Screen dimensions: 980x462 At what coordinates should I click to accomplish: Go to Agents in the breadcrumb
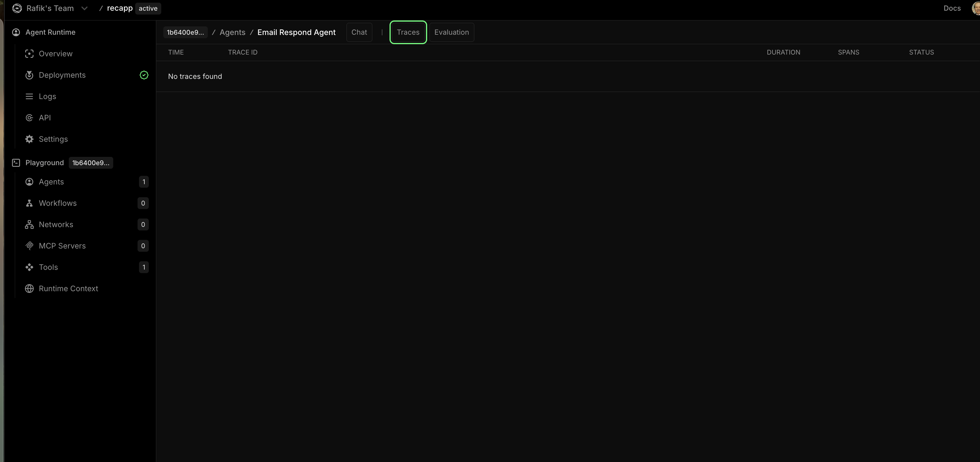[x=232, y=32]
